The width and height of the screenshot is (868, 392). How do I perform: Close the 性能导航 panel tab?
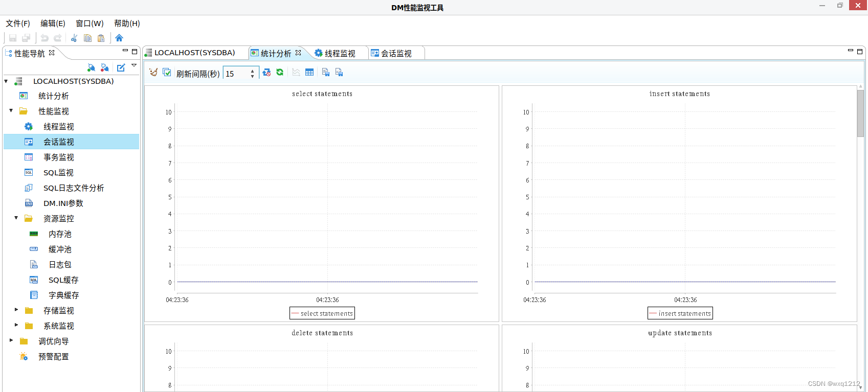coord(52,53)
